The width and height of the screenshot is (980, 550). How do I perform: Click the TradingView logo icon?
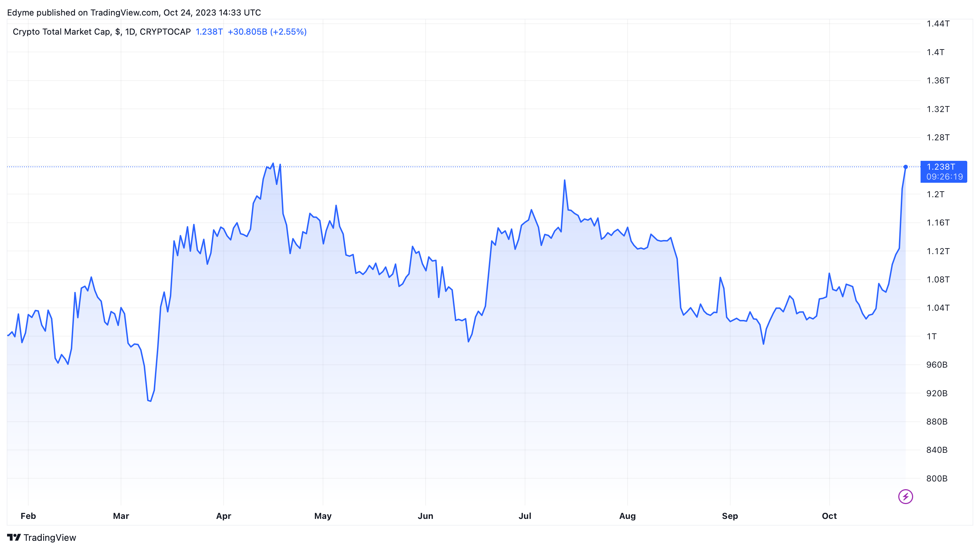(x=14, y=537)
